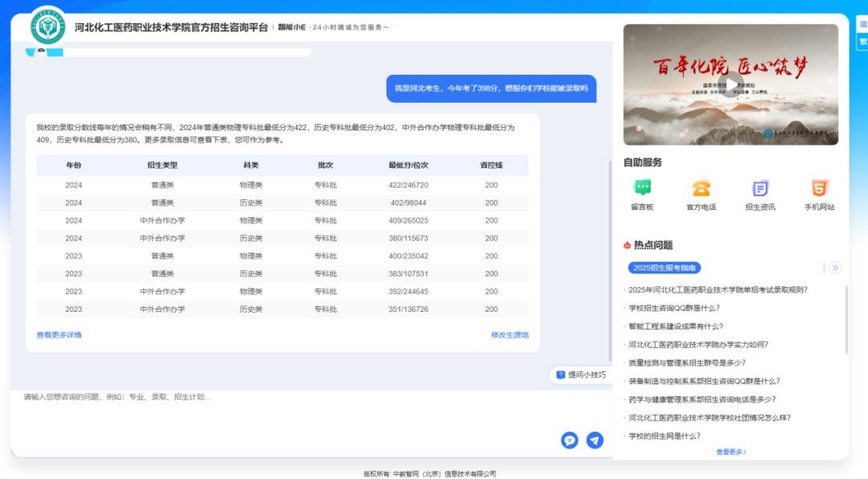
Task: Click 修改生源地 to change origin province
Action: tap(510, 335)
